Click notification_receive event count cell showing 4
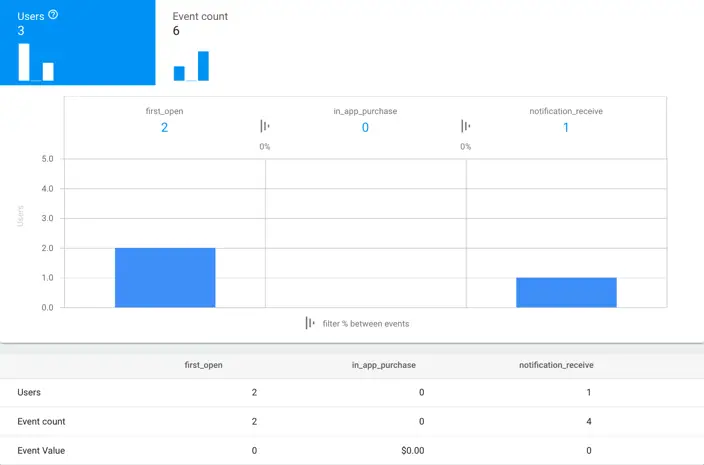Viewport: 704px width, 465px height. (588, 422)
